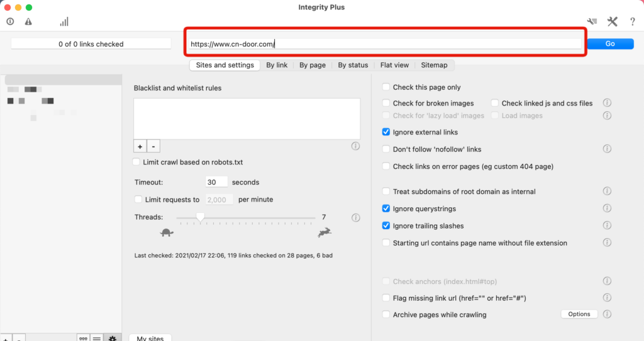644x341 pixels.
Task: Click the blue Go button
Action: (x=610, y=44)
